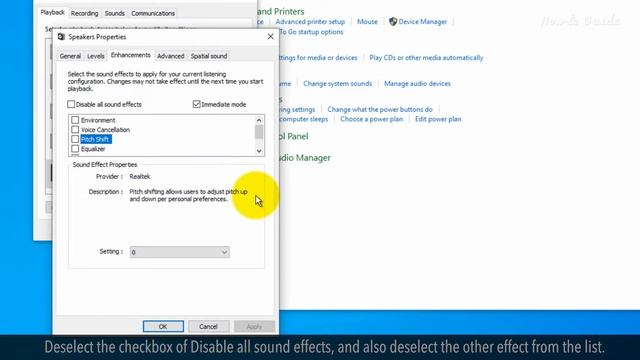Viewport: 640px width, 360px height.
Task: Click effects list scroll up arrow
Action: pos(259,120)
